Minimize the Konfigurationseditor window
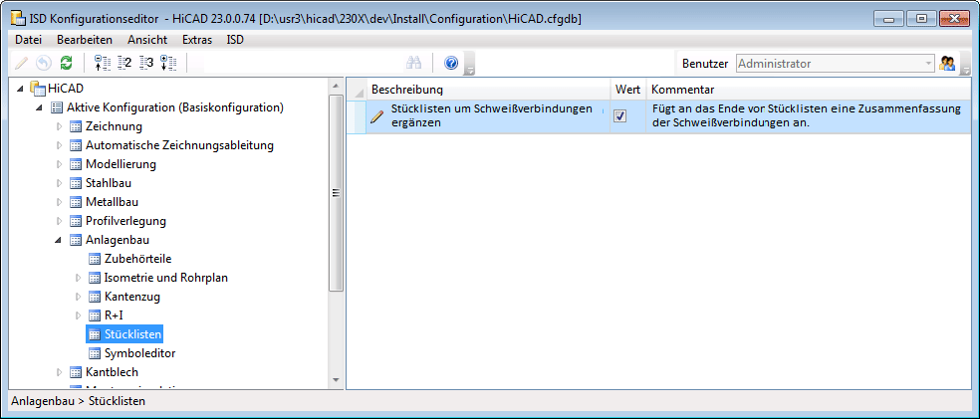The height and width of the screenshot is (419, 980). (x=888, y=19)
